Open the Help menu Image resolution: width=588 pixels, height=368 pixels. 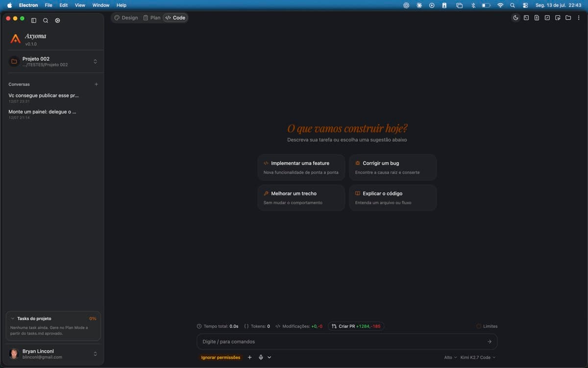tap(122, 5)
